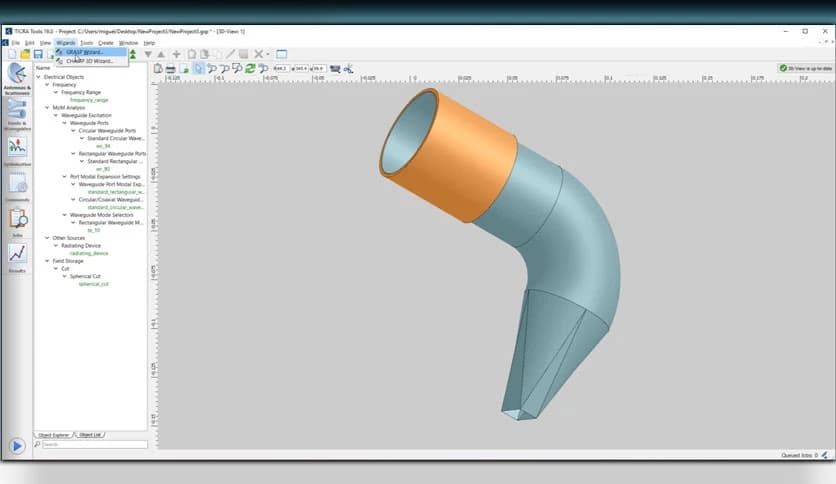Click the Save icon in toolbar
Image resolution: width=836 pixels, height=484 pixels.
click(38, 54)
